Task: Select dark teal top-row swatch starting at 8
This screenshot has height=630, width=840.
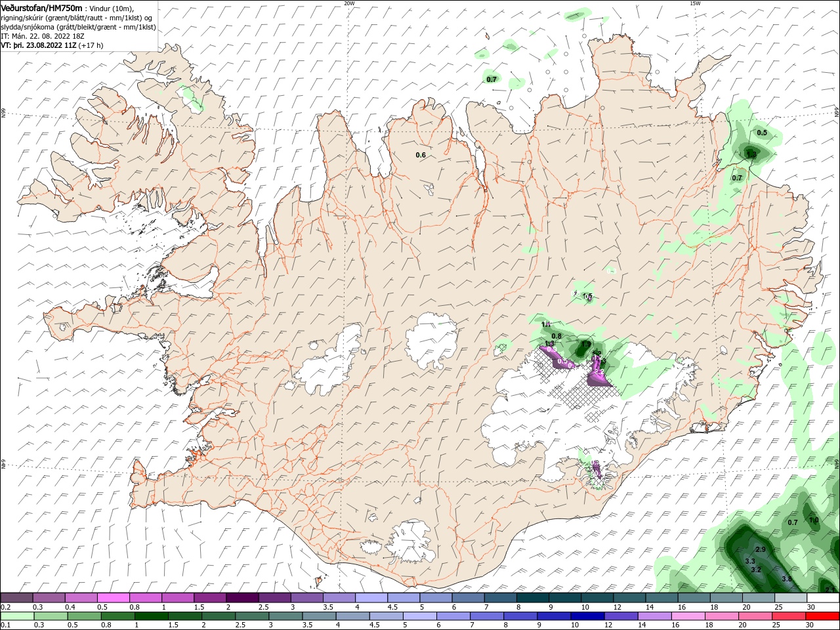Action: click(533, 597)
